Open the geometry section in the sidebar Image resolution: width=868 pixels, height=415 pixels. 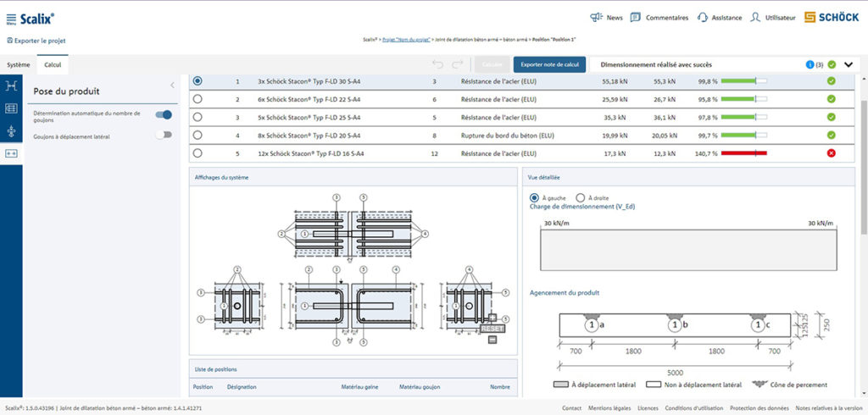click(11, 86)
